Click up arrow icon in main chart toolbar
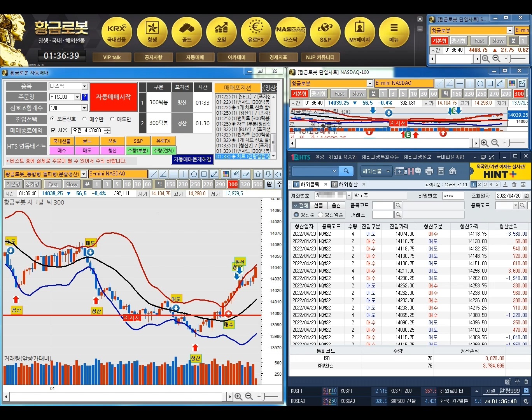Screen dimensions: 532x420 (258, 174)
